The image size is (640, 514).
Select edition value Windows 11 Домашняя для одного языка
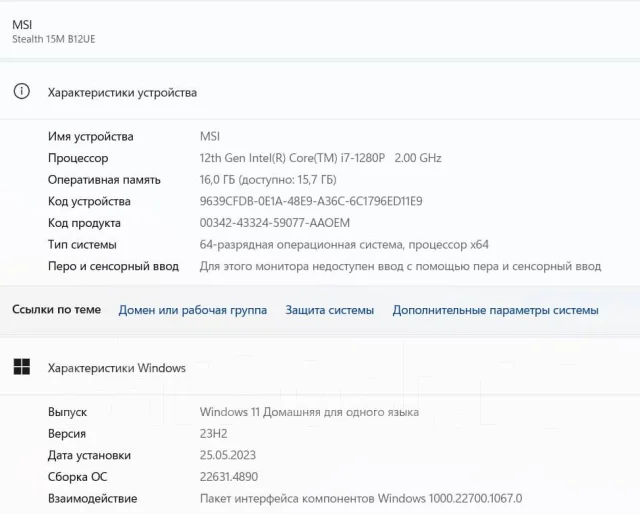pos(309,412)
